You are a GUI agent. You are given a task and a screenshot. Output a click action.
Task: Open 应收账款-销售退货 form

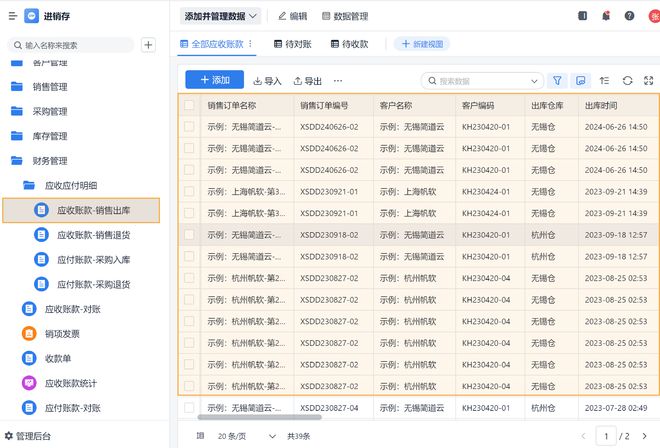[93, 235]
